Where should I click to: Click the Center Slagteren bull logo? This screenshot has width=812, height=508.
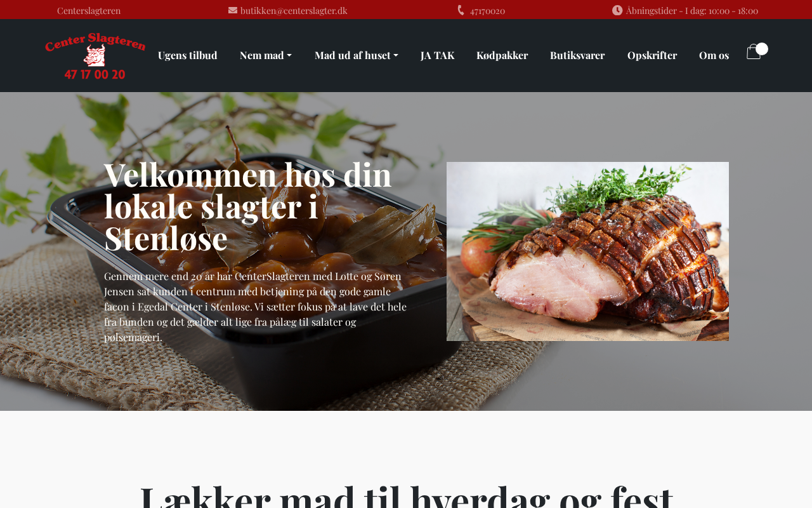click(x=95, y=56)
